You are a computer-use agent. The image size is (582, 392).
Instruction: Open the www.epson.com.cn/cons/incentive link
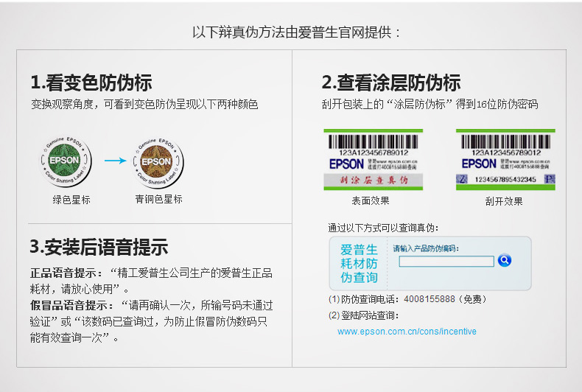point(407,332)
